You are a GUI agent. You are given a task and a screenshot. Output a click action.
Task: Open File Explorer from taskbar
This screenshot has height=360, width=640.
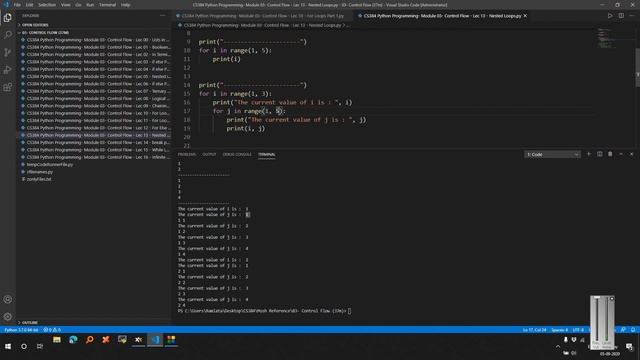[x=57, y=340]
